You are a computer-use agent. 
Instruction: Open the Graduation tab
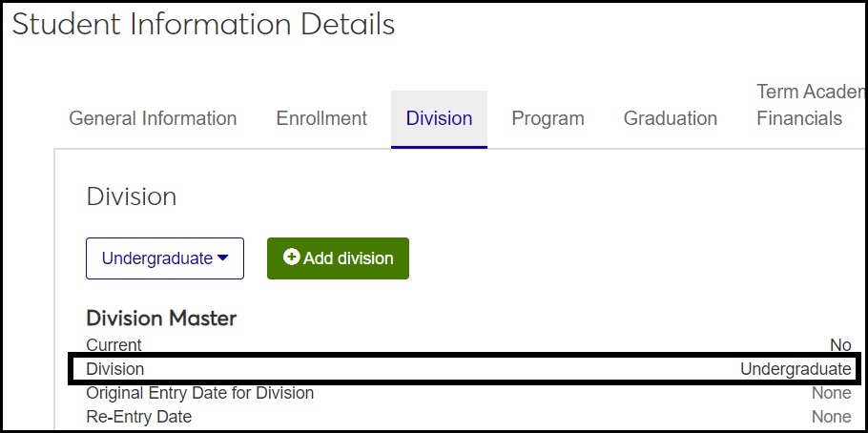[670, 119]
